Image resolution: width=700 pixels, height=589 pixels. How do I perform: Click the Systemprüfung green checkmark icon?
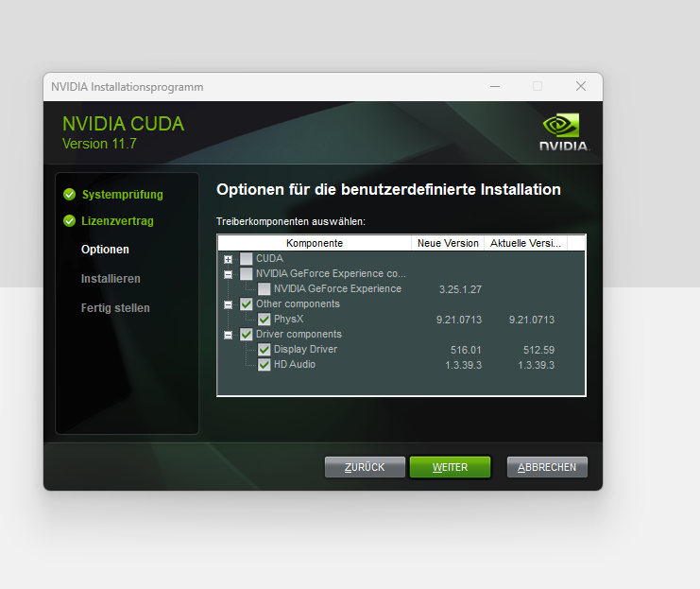click(x=70, y=195)
